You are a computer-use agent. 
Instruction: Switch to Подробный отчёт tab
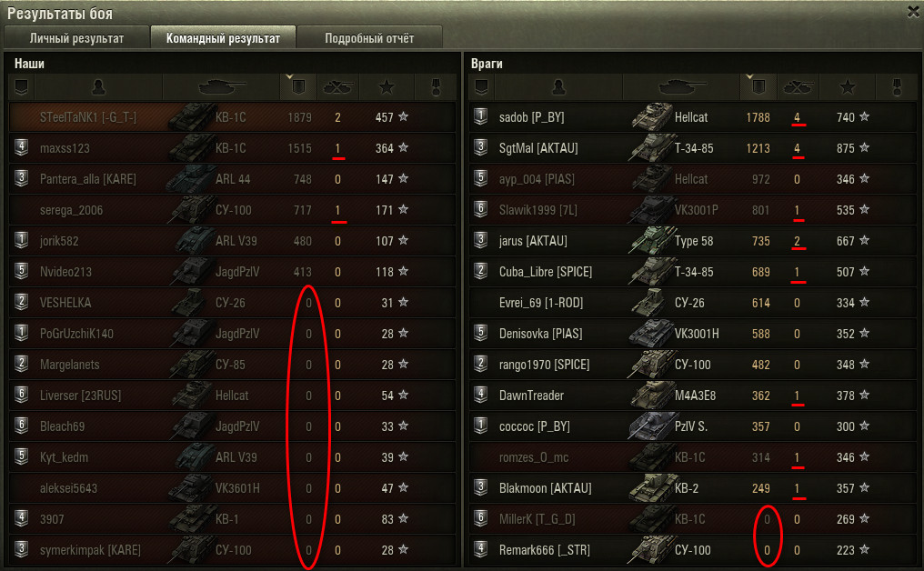[369, 38]
